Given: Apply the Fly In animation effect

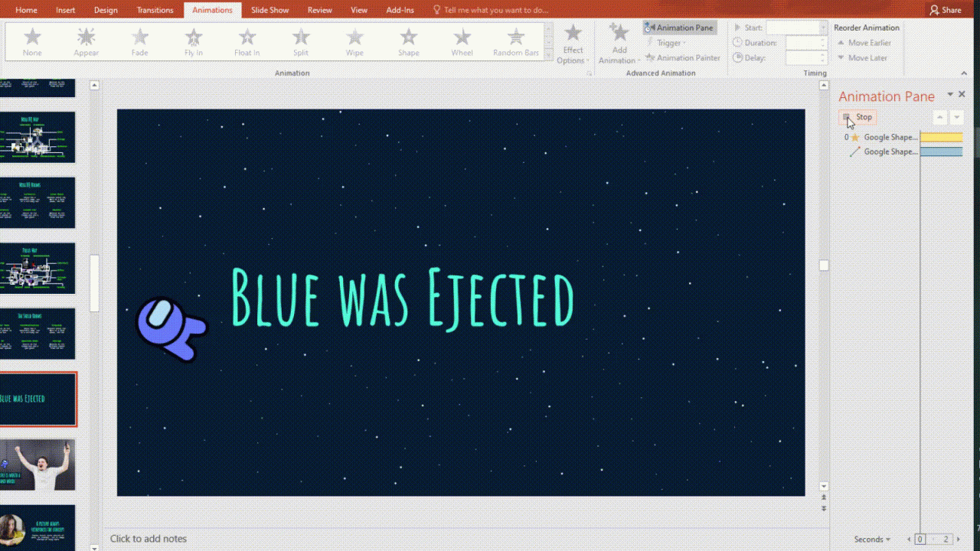Looking at the screenshot, I should pyautogui.click(x=194, y=42).
